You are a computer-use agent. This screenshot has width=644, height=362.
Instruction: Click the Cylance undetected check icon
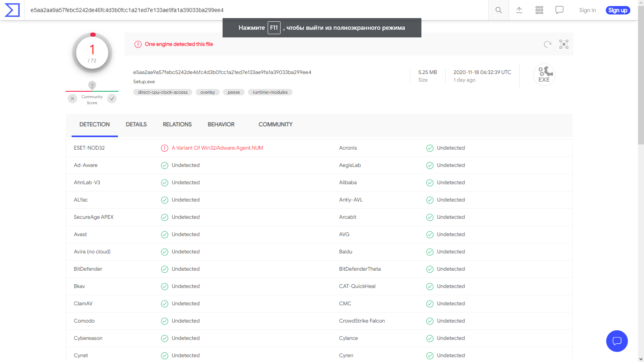430,338
